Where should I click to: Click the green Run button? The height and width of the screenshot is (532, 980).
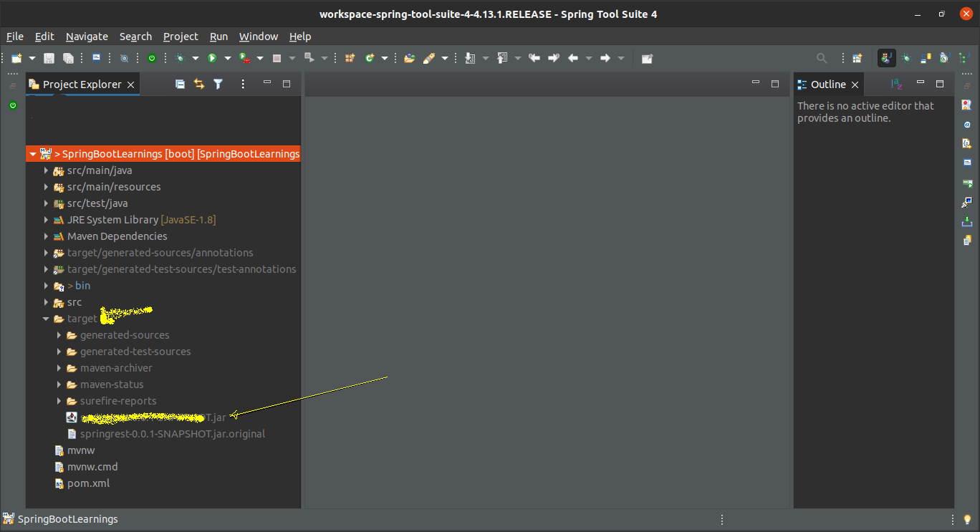tap(212, 58)
